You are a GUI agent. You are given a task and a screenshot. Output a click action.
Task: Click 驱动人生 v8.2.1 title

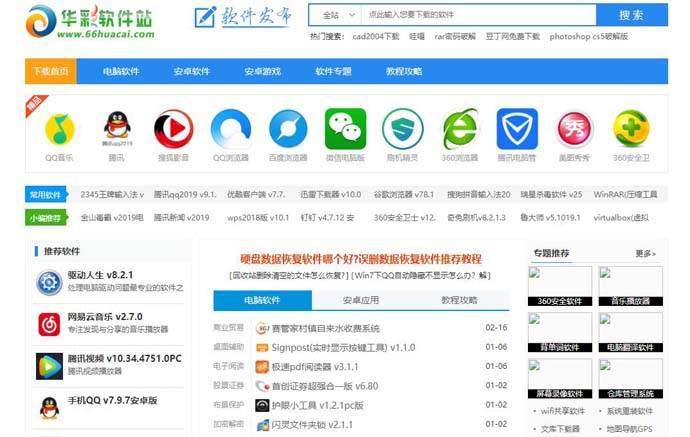pos(100,275)
